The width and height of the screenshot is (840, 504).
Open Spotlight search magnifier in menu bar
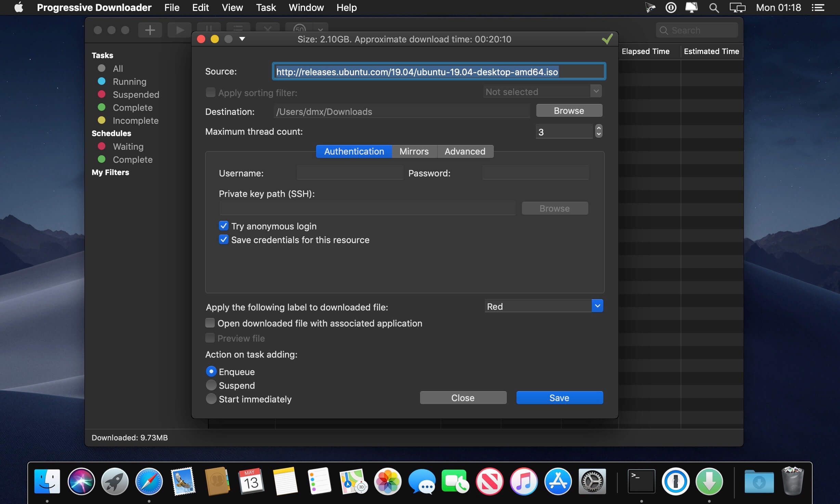click(x=714, y=8)
